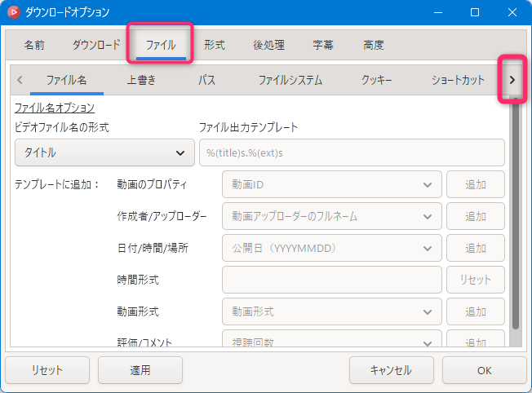Select the ファイルシステム sub-tab
The height and width of the screenshot is (393, 532).
(290, 80)
